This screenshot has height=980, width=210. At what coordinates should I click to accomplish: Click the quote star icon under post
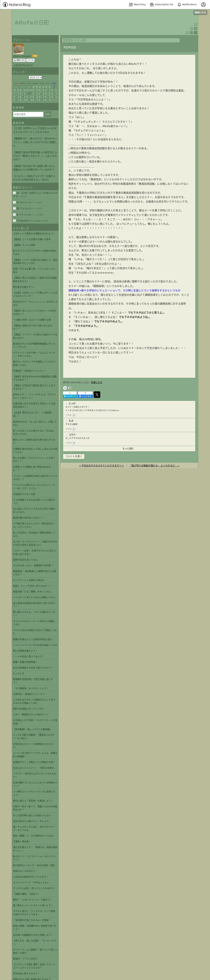(x=69, y=388)
